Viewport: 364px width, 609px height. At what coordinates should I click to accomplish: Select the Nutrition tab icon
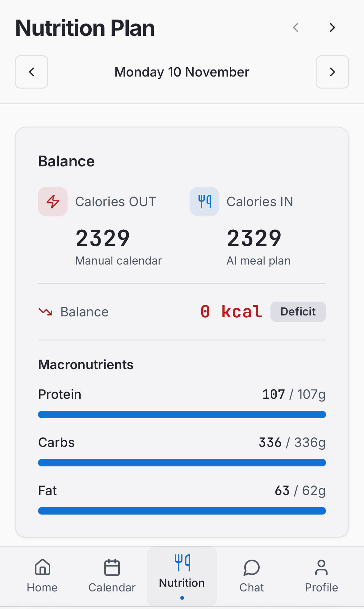point(182,563)
